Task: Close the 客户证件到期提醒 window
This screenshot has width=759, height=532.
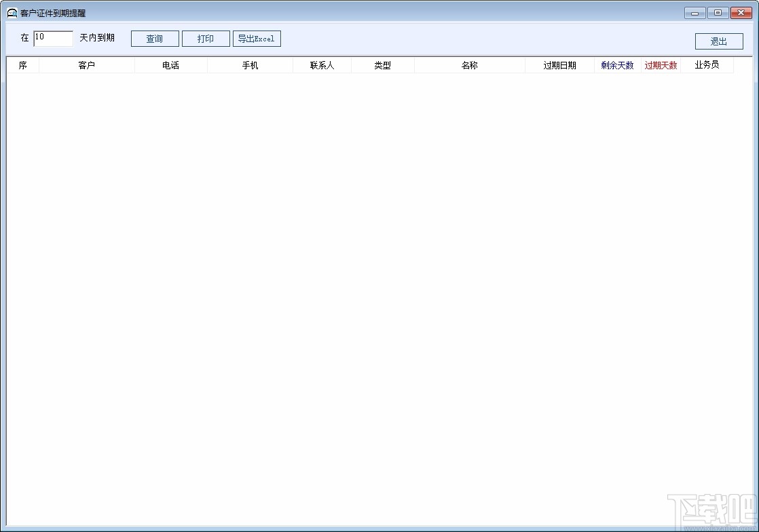Action: [x=741, y=13]
